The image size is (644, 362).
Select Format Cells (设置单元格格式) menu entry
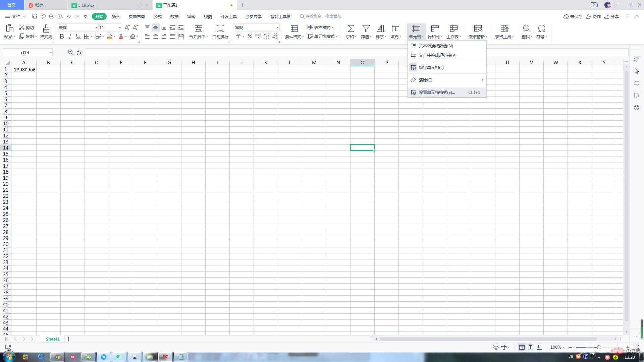click(x=437, y=93)
